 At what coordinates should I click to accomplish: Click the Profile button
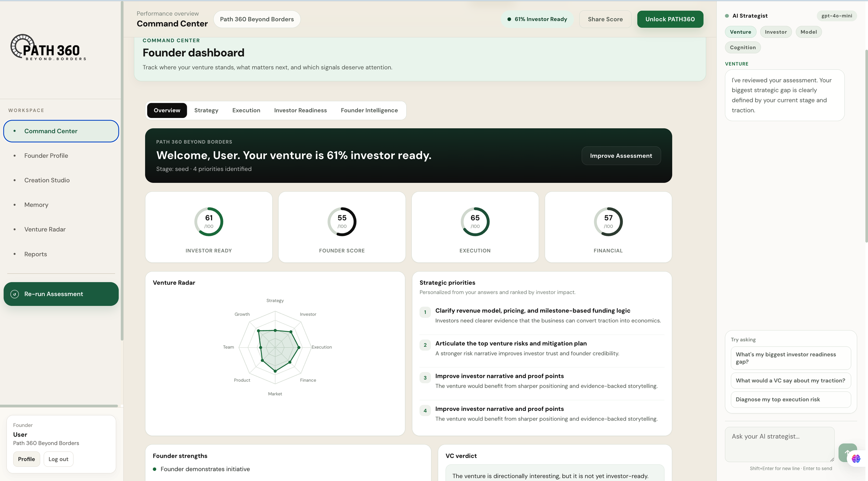click(26, 459)
